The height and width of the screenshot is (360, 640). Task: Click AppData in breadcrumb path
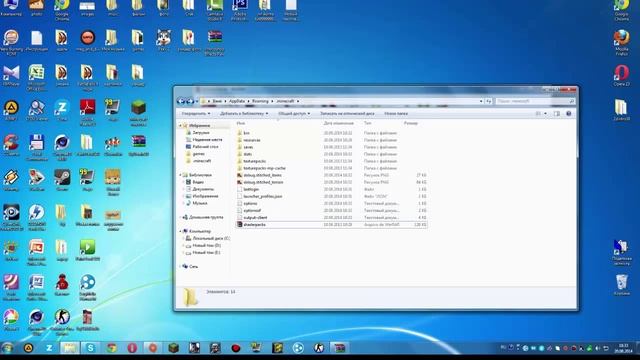tap(237, 101)
